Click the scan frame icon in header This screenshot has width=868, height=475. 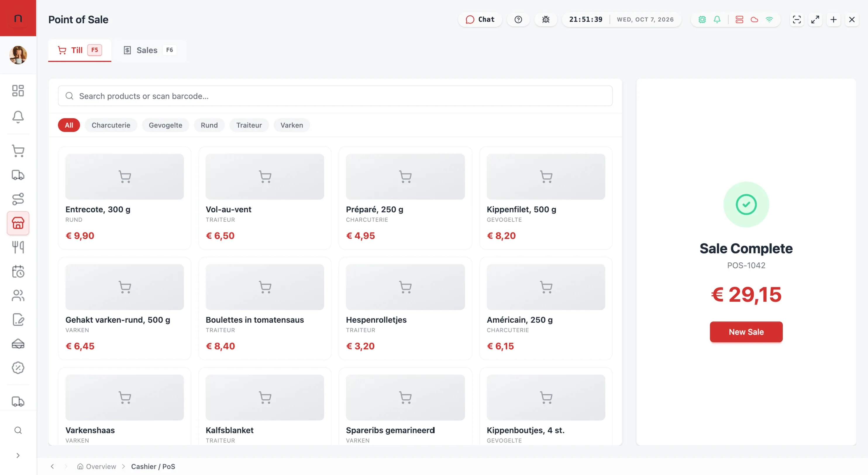797,20
